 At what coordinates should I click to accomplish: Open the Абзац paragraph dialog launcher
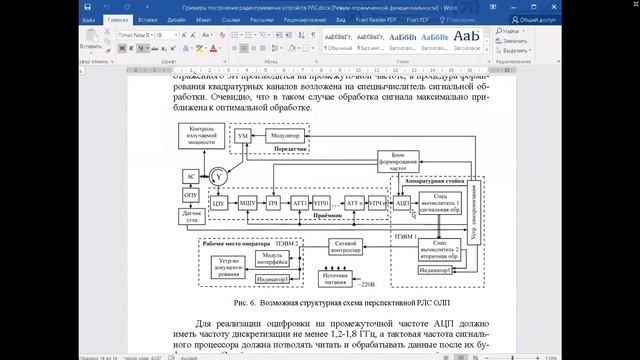pos(316,62)
